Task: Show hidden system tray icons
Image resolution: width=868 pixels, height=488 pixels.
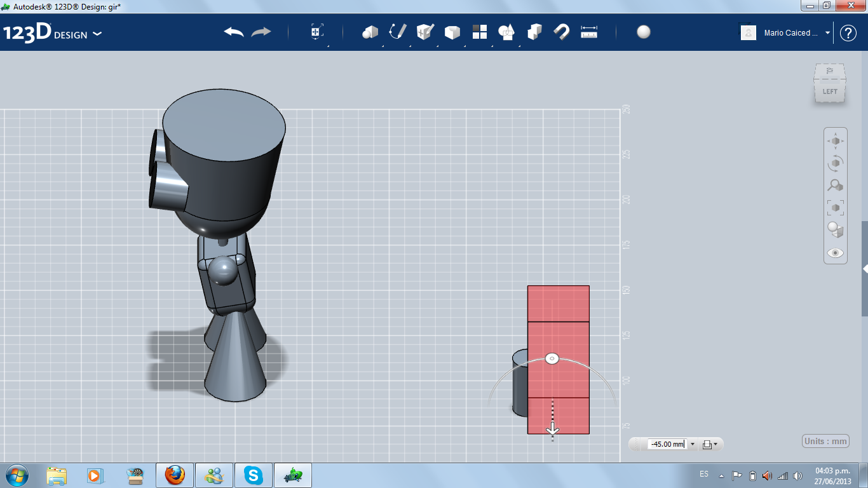Action: click(x=721, y=475)
